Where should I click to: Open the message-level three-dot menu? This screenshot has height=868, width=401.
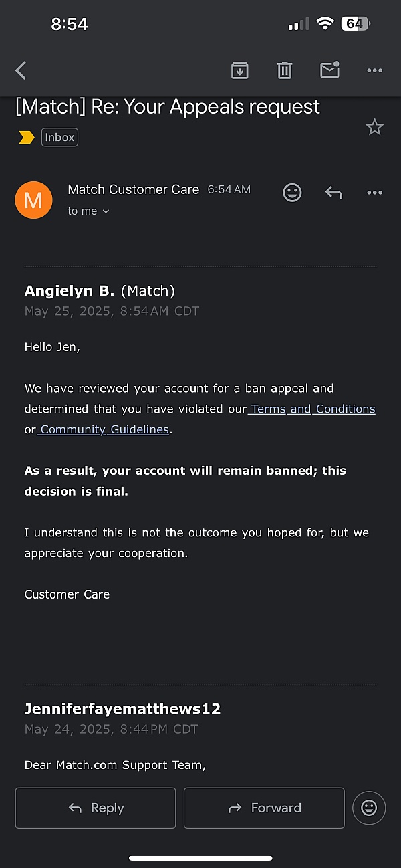click(375, 193)
